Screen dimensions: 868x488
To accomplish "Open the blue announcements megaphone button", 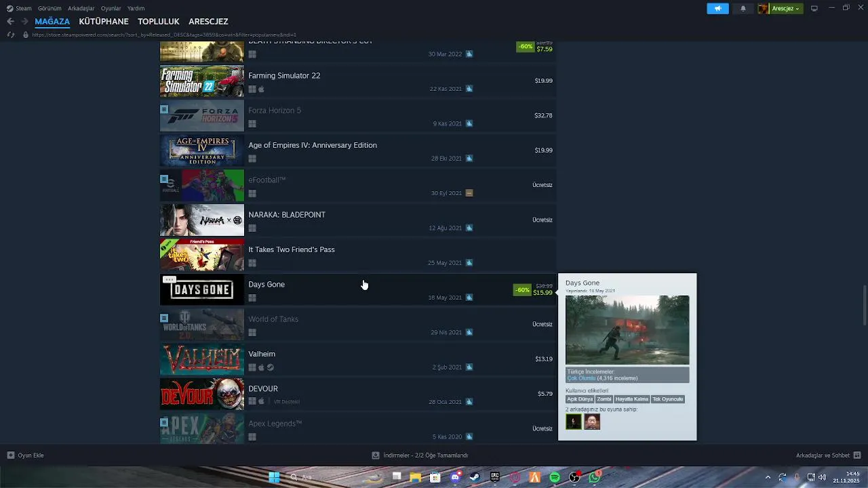I will [x=717, y=8].
